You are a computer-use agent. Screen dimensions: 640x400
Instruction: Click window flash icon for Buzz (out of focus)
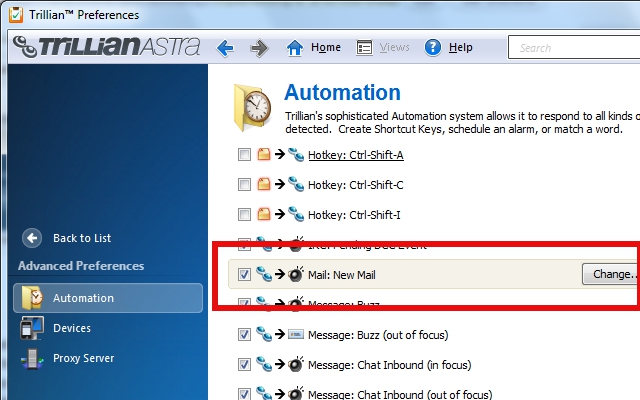pos(296,335)
